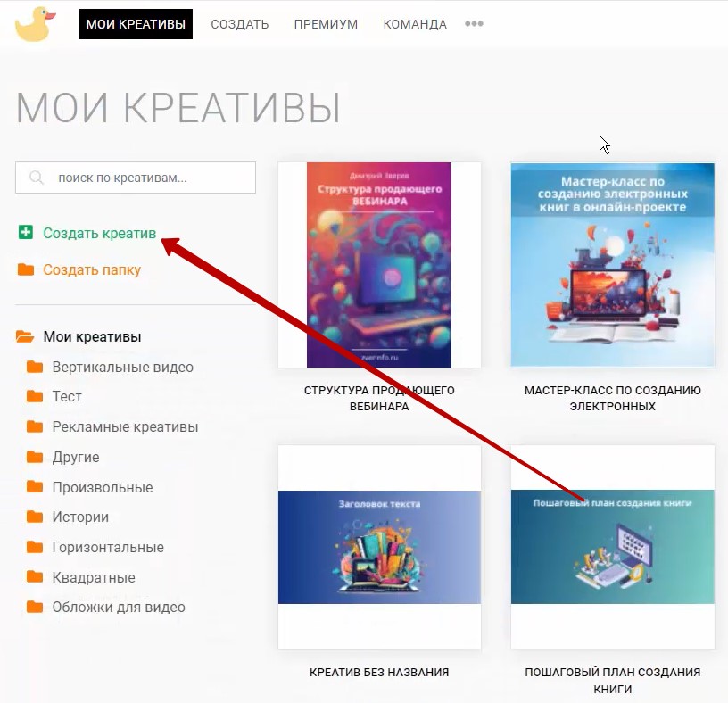Viewport: 728px width, 703px height.
Task: Click the folder icon next to Квадратные
Action: [x=35, y=577]
